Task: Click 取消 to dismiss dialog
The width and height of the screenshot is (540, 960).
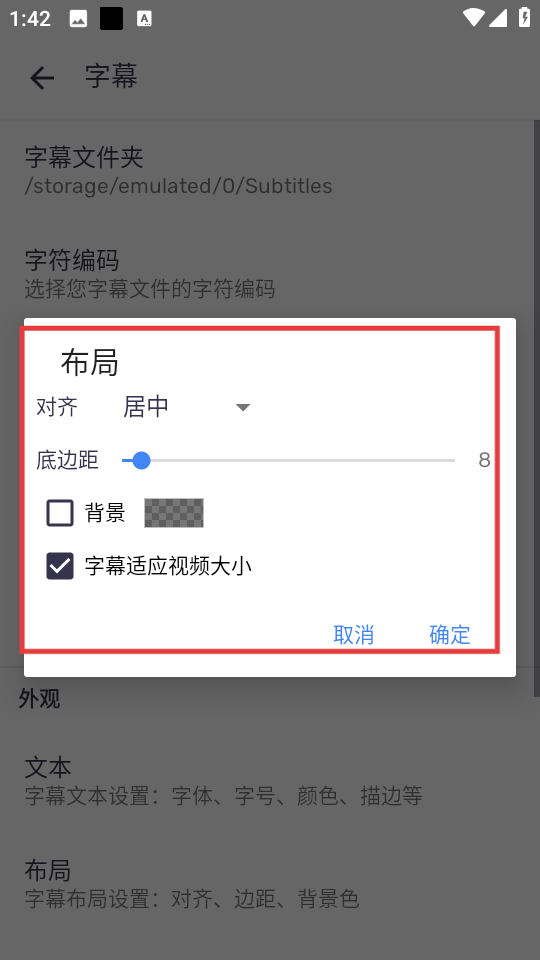Action: point(354,635)
